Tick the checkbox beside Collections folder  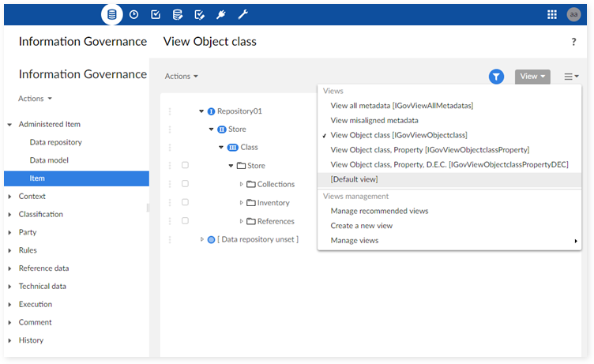point(185,184)
